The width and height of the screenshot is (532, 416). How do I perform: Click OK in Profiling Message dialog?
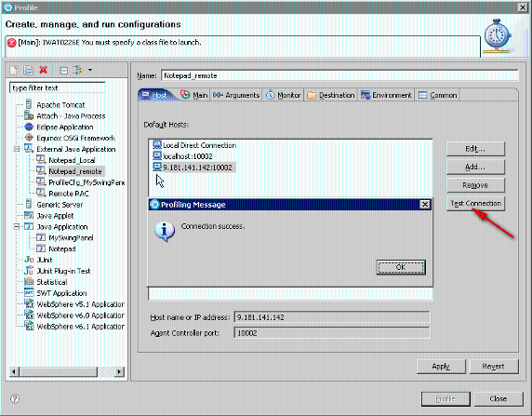(401, 267)
